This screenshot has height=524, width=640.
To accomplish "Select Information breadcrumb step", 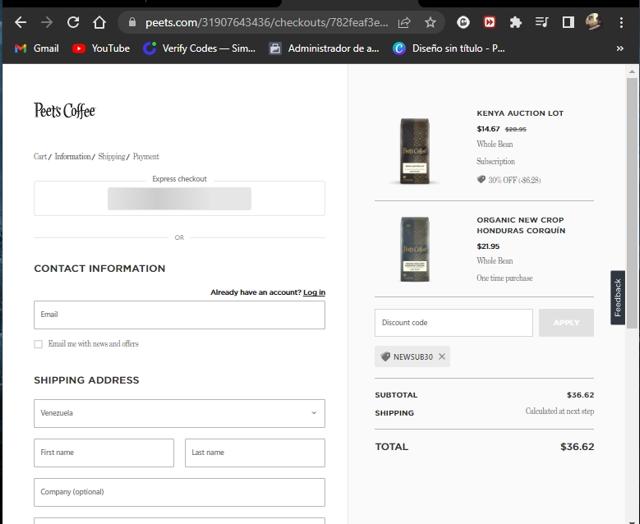I will (x=73, y=156).
